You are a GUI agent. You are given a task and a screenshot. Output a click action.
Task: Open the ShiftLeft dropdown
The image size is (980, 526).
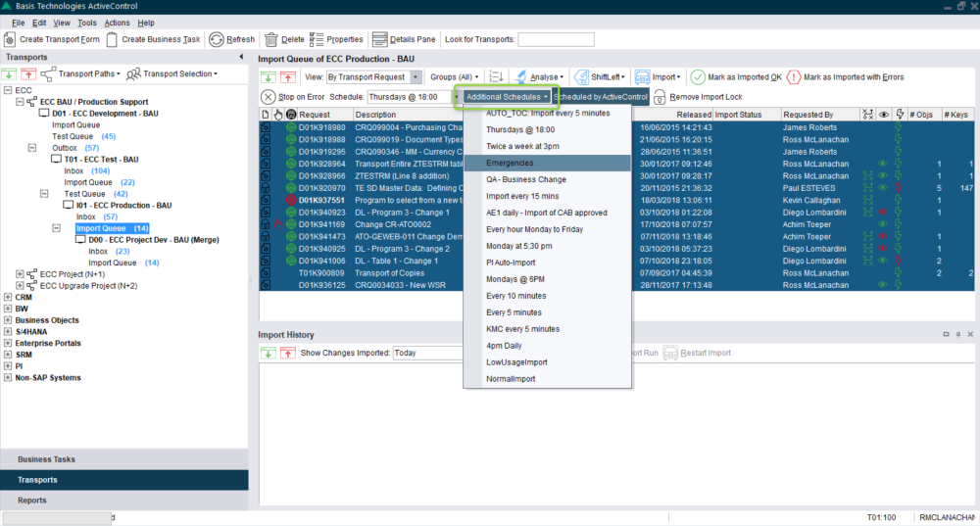pos(600,77)
